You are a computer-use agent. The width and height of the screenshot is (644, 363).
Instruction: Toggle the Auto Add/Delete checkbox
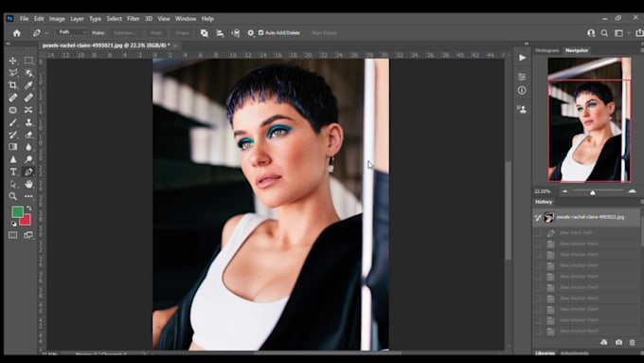tap(260, 32)
